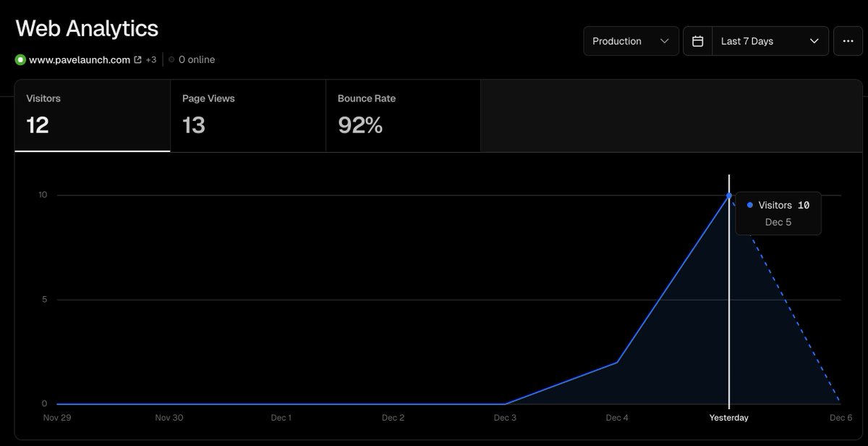Click the Dec 1 axis label
Image resolution: width=868 pixels, height=446 pixels.
(281, 418)
